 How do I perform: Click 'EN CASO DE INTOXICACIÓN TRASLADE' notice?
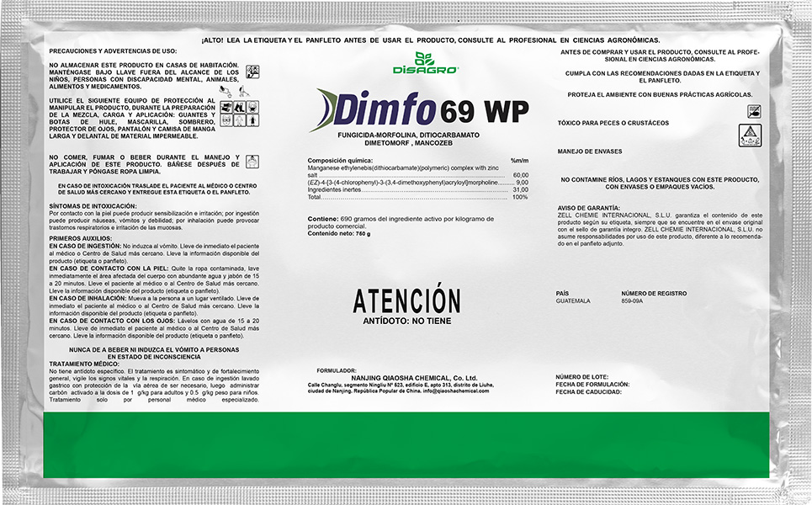pos(157,189)
